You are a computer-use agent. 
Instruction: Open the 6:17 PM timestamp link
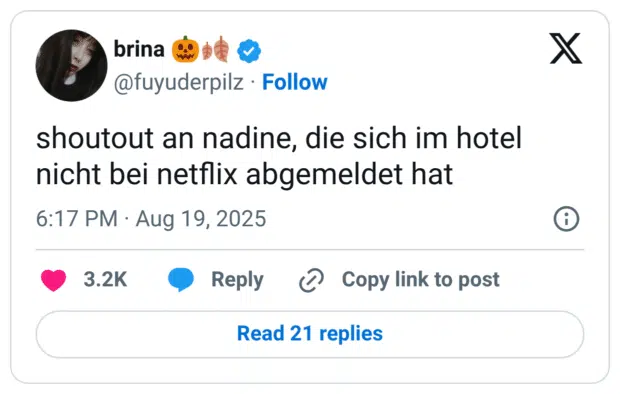coord(77,219)
